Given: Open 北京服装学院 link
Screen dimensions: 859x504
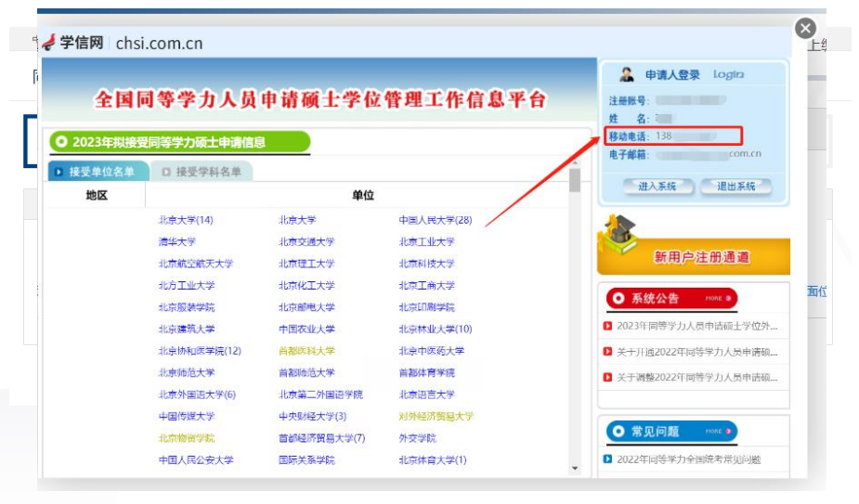Looking at the screenshot, I should pos(187,307).
